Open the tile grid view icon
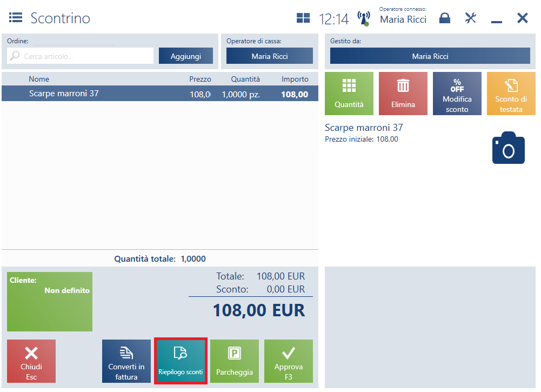541x392 pixels. 303,18
